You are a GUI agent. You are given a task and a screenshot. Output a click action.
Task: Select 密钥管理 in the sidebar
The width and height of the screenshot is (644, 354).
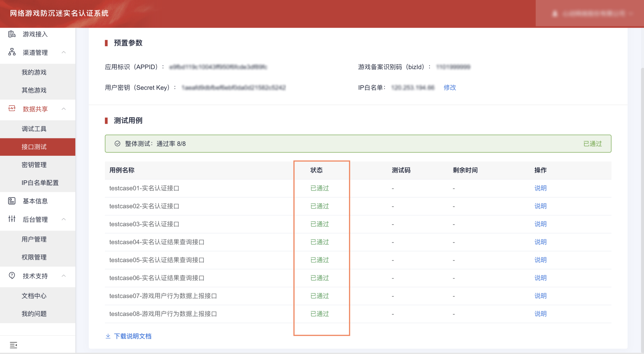click(34, 165)
